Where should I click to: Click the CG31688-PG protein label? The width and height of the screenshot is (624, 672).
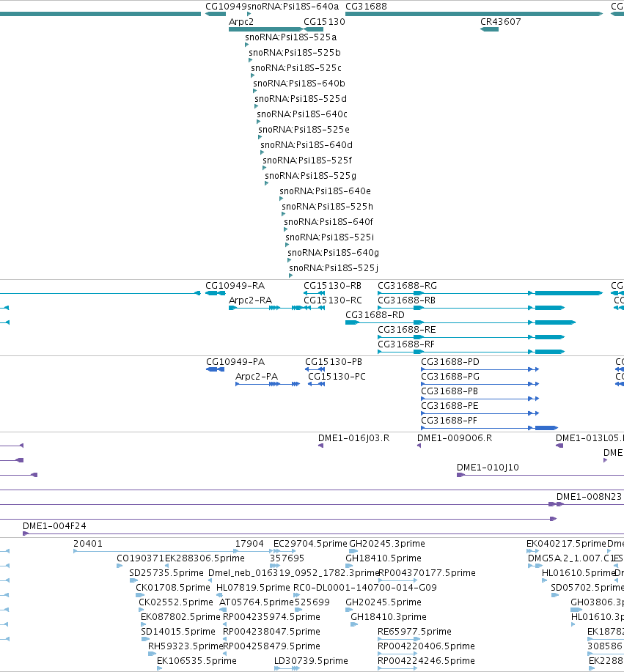pyautogui.click(x=450, y=377)
